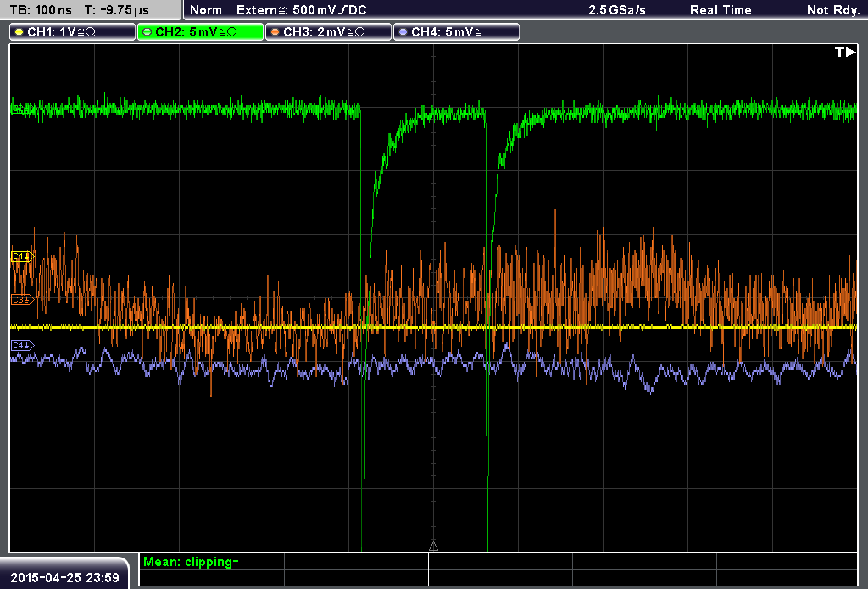Click the yellow dot icon in CH1 tab
This screenshot has height=589, width=868.
tap(19, 32)
